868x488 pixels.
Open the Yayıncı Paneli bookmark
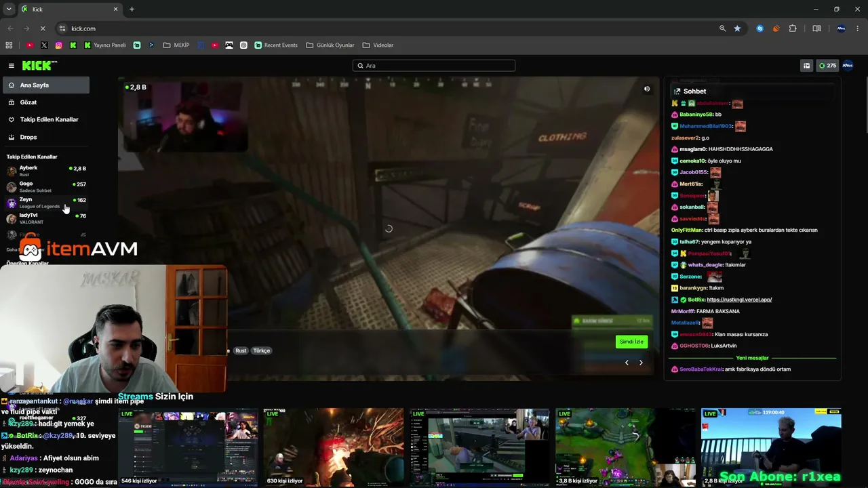pos(105,45)
